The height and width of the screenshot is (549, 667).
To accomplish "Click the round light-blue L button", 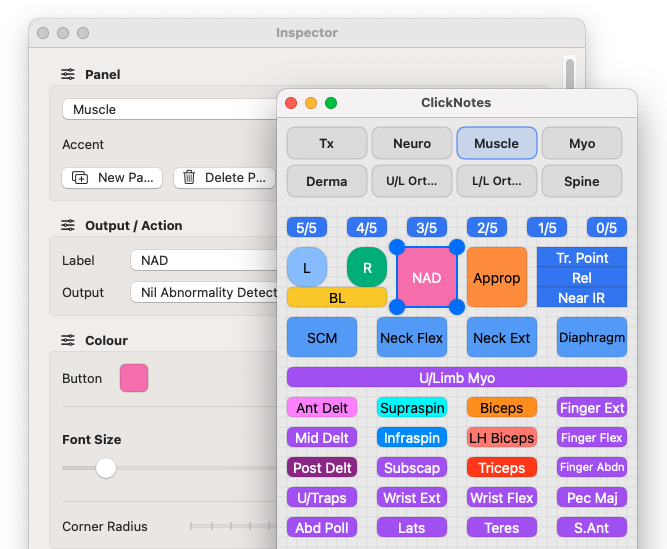I will pos(307,267).
